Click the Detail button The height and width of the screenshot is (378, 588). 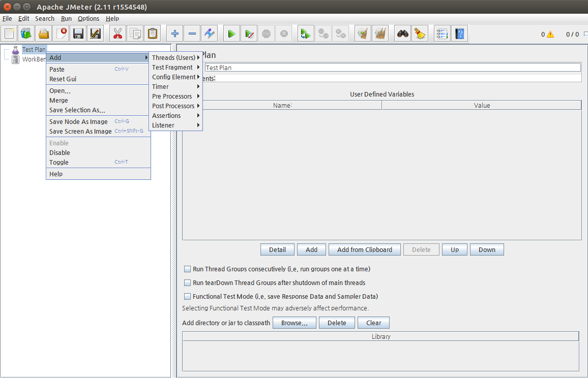pos(277,249)
